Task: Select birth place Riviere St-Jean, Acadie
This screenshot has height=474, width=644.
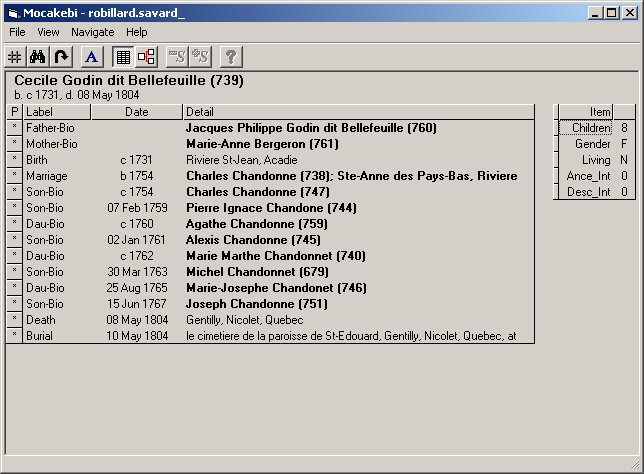Action: pos(242,160)
